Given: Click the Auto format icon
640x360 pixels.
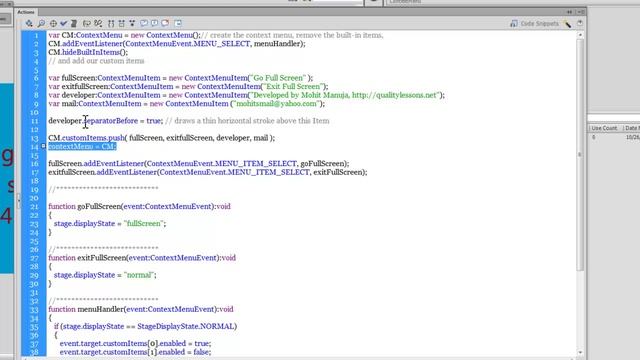Looking at the screenshot, I should (x=74, y=24).
